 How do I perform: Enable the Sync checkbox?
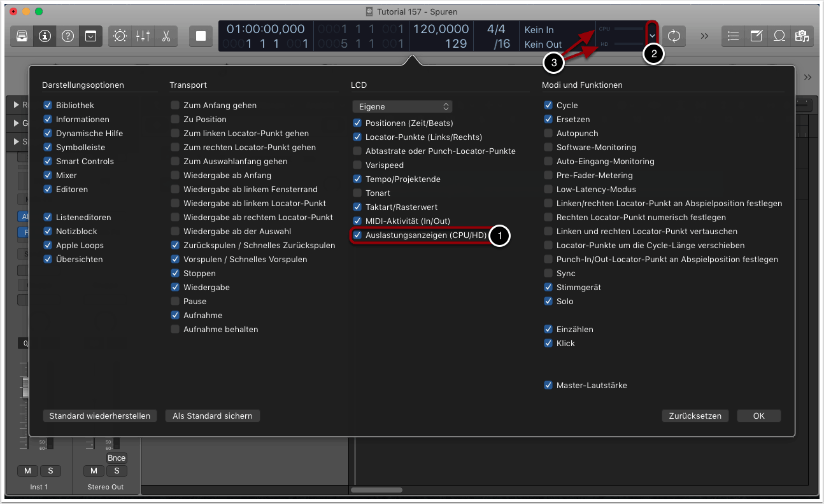coord(548,273)
